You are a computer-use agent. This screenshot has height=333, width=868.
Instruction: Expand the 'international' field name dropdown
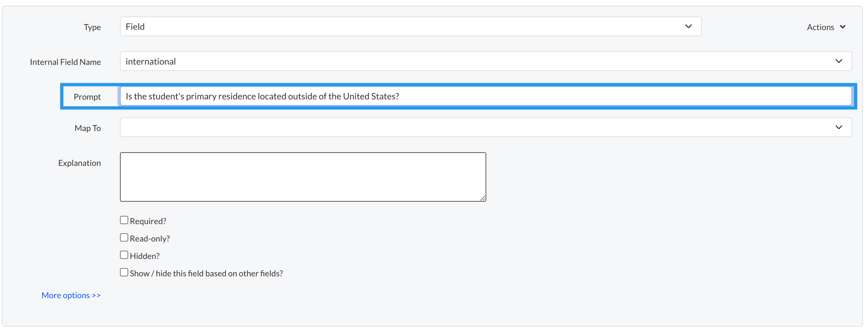tap(472, 61)
